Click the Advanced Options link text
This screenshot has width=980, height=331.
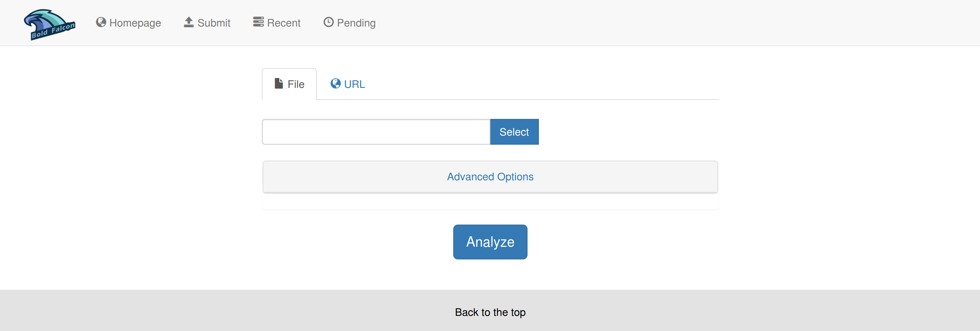490,177
